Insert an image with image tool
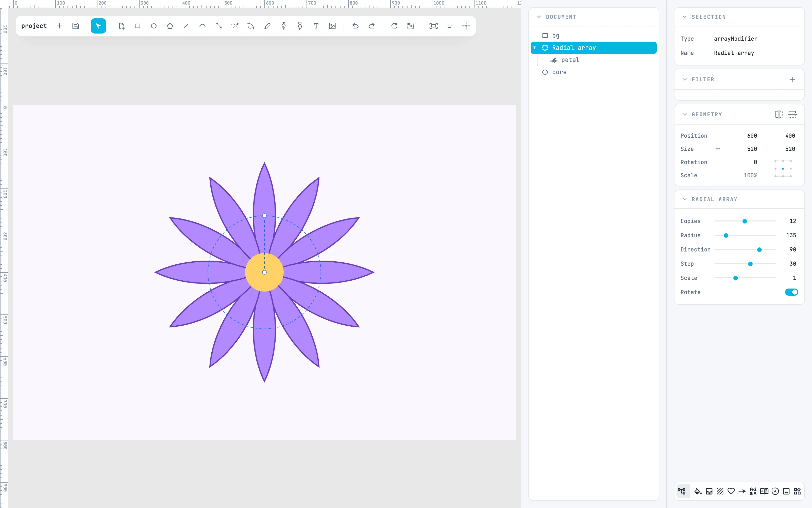Screen dimensions: 812x508 click(x=332, y=26)
